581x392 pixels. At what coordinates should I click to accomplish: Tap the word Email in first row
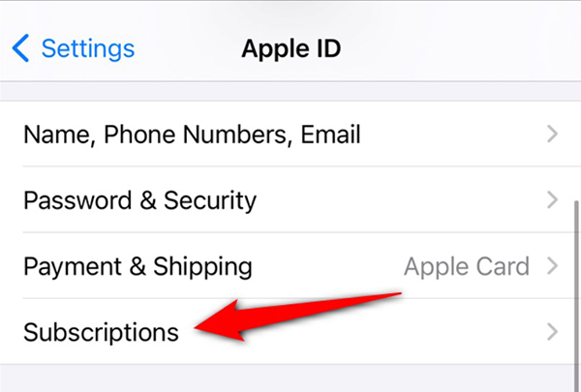(x=330, y=134)
